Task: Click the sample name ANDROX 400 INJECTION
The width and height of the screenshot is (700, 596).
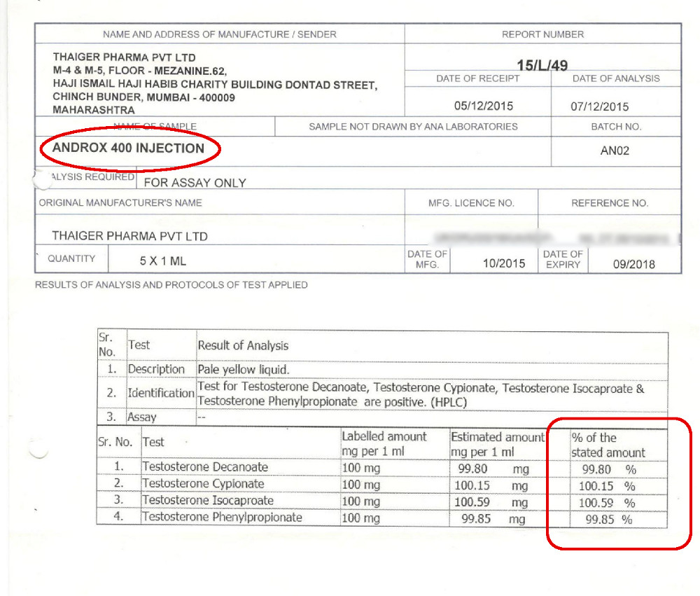Action: coord(128,148)
